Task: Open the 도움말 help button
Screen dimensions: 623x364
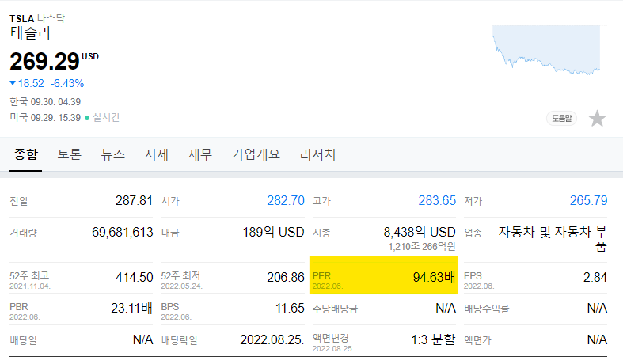Action: tap(561, 118)
